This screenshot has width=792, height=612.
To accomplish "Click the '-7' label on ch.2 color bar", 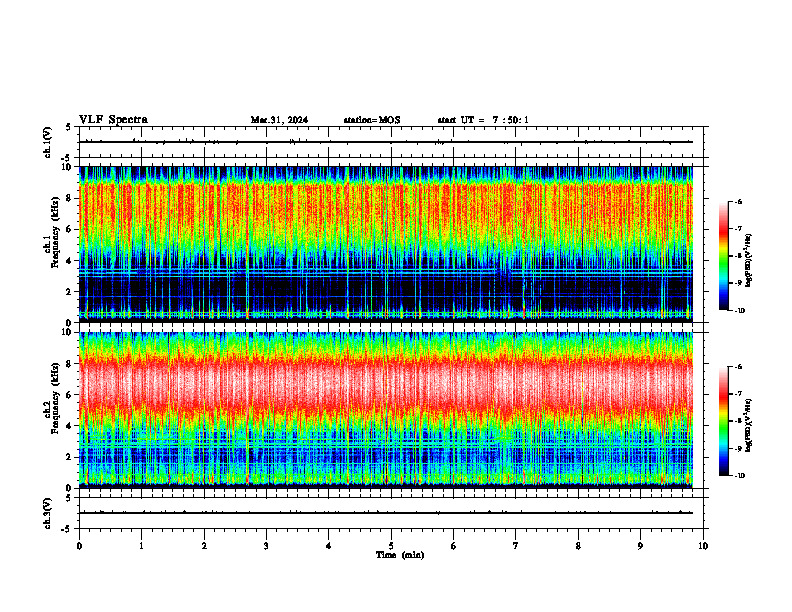I will [x=738, y=394].
